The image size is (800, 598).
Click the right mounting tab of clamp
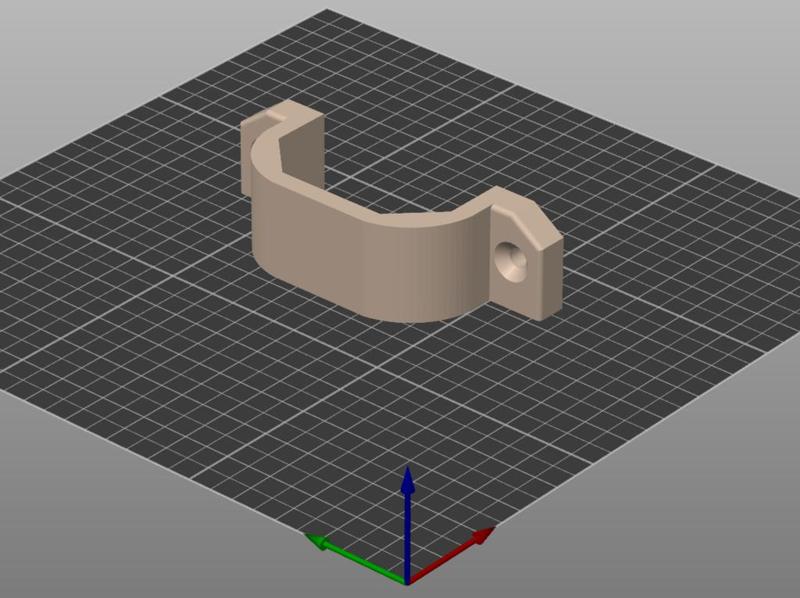pyautogui.click(x=526, y=254)
